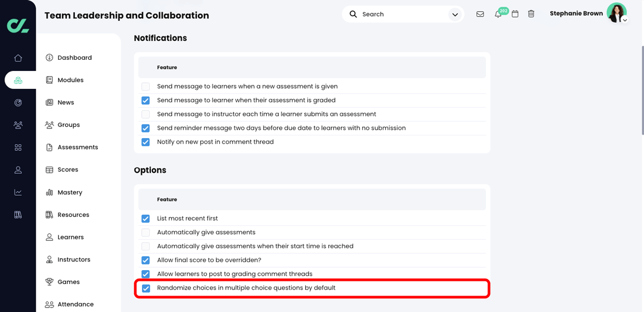Click the Attendance people icon
The image size is (644, 312).
point(49,304)
